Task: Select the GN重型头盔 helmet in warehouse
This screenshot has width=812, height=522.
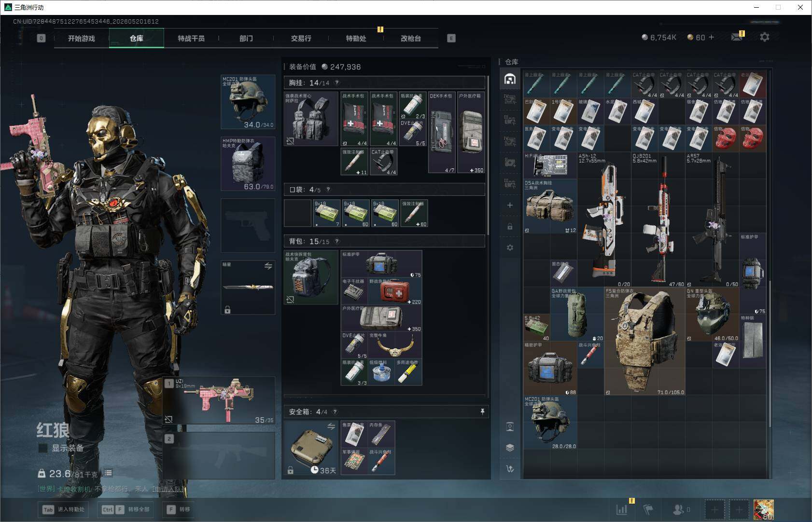Action: point(712,315)
